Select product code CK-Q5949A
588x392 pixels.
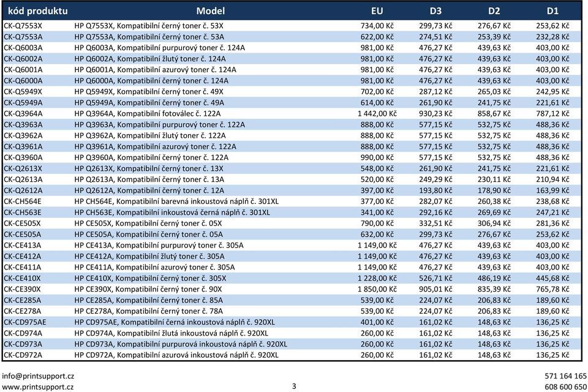coord(23,103)
